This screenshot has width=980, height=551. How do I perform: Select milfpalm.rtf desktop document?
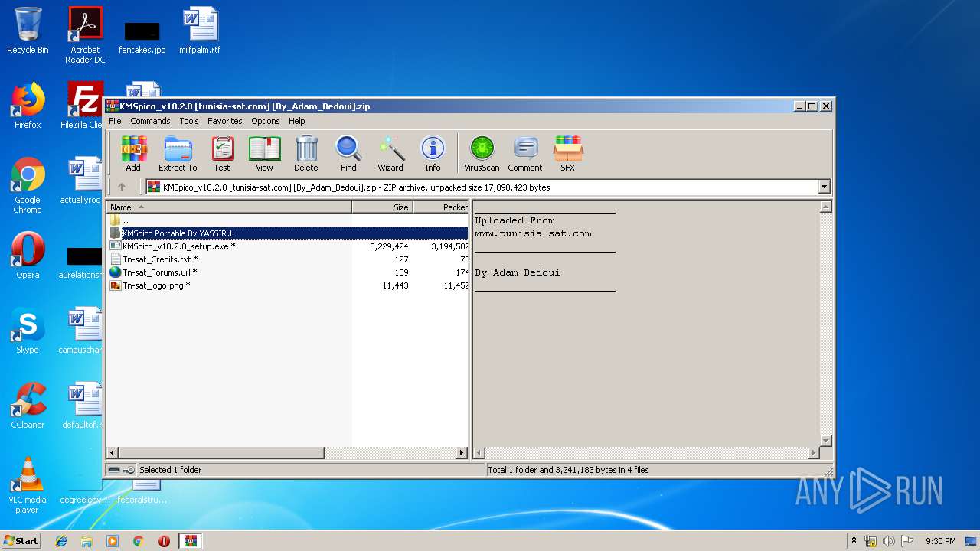[x=200, y=31]
